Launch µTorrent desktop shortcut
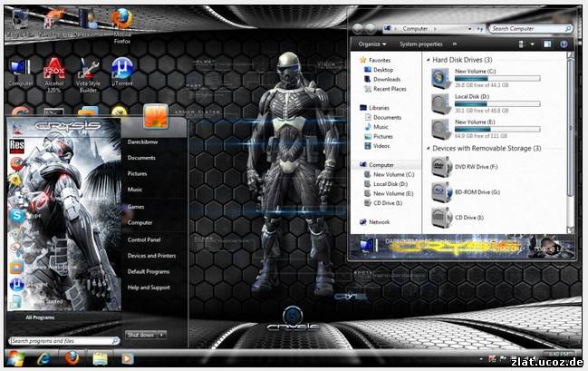Image resolution: width=588 pixels, height=371 pixels. 122,72
